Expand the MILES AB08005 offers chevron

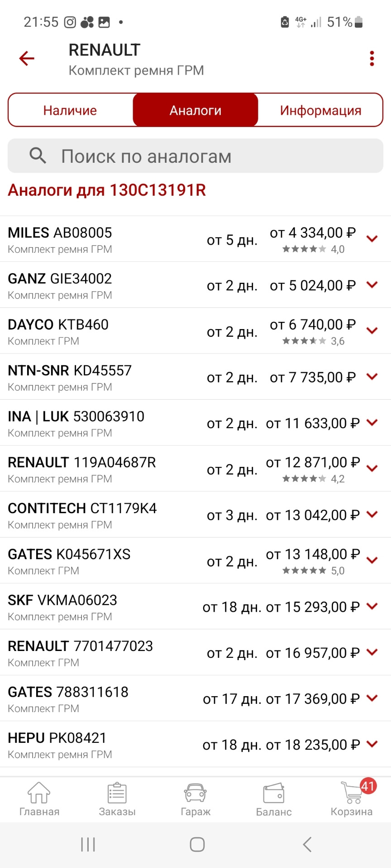pos(372,239)
